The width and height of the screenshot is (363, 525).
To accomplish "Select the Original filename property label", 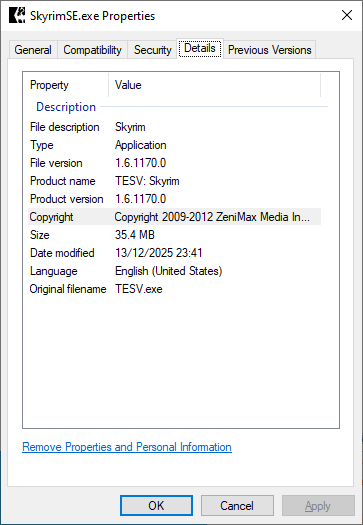I will pos(68,289).
